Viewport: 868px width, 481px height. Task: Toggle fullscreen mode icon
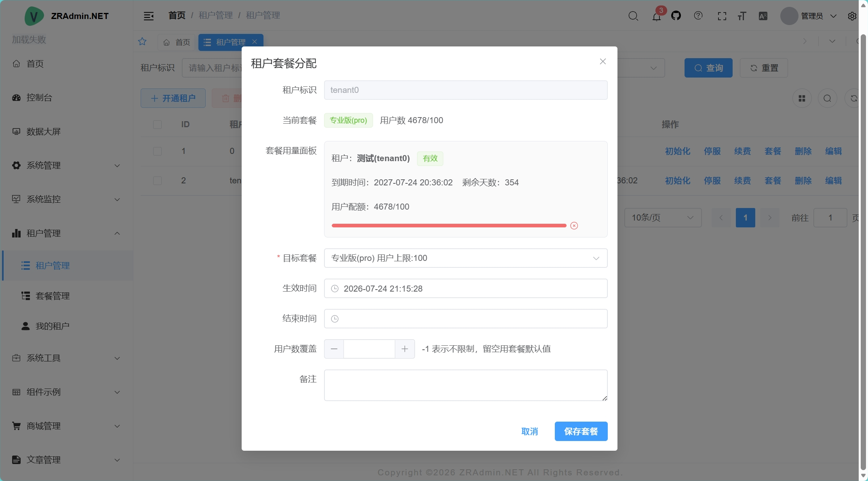pyautogui.click(x=722, y=16)
